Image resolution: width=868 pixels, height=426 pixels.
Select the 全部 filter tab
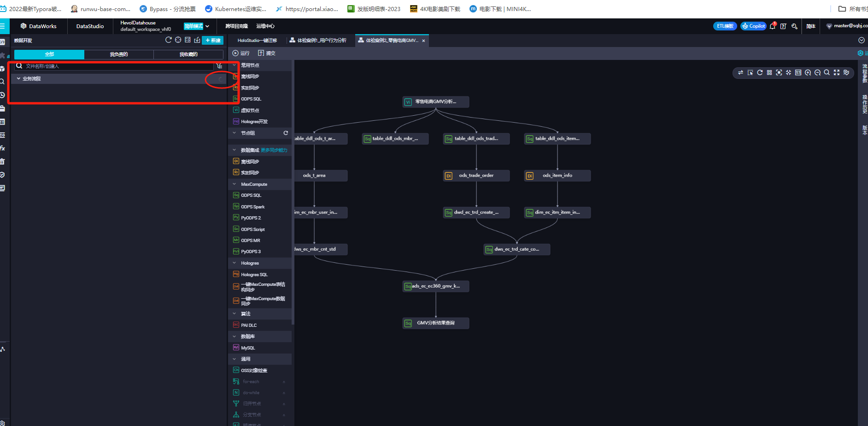coord(49,54)
